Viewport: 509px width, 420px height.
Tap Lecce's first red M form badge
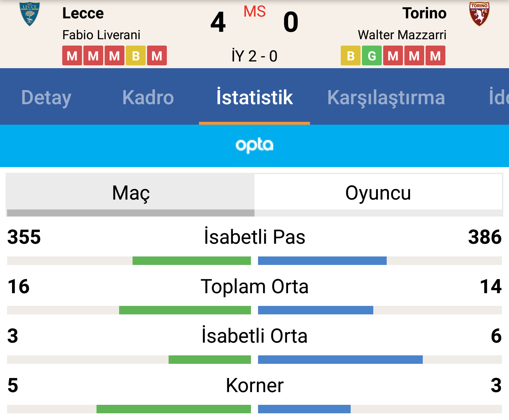72,56
